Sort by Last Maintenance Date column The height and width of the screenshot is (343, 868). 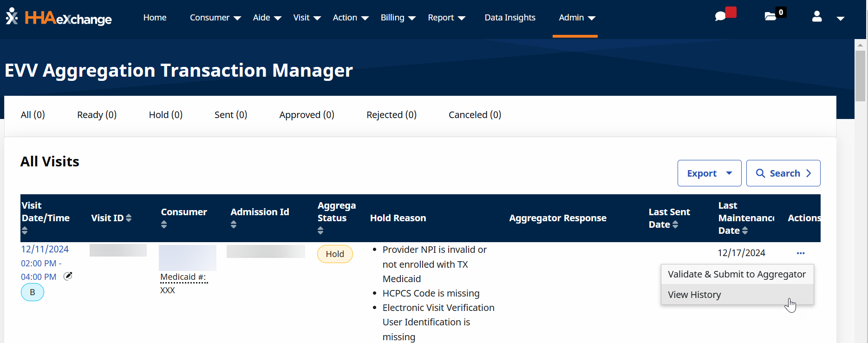coord(745,231)
